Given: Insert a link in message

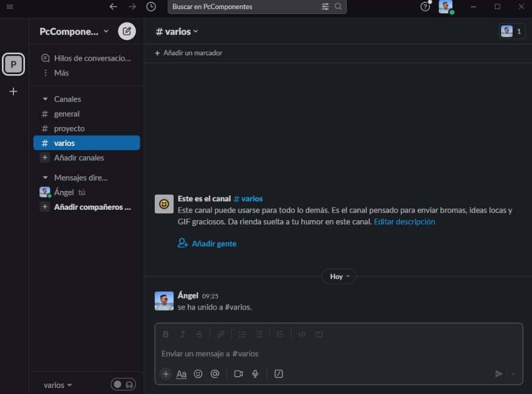Looking at the screenshot, I should (x=220, y=334).
